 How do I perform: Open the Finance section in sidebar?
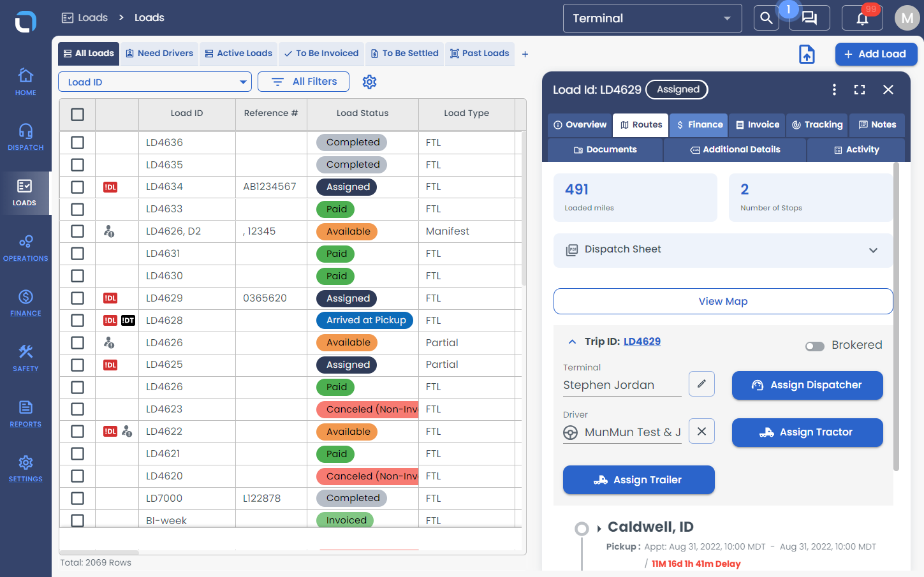[x=26, y=303]
